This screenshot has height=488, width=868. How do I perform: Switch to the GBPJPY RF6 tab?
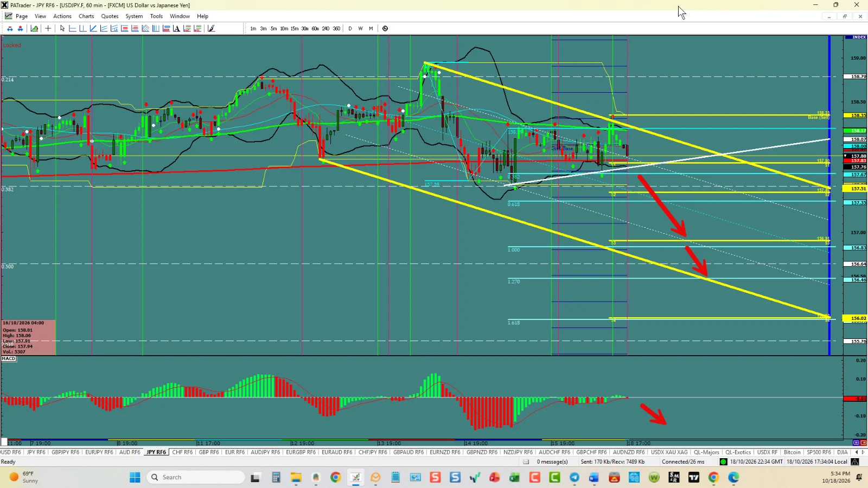(65, 452)
